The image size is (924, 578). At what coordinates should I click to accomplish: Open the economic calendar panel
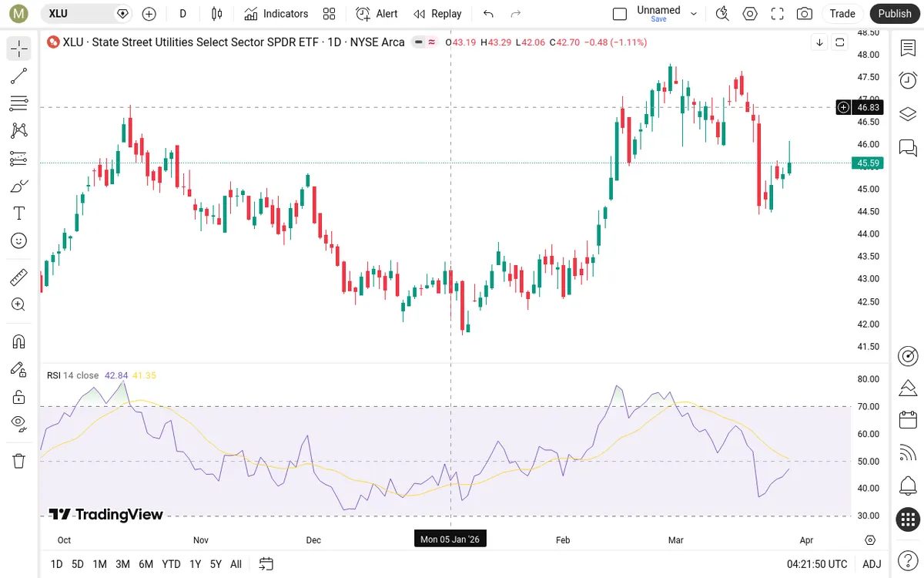coord(908,420)
